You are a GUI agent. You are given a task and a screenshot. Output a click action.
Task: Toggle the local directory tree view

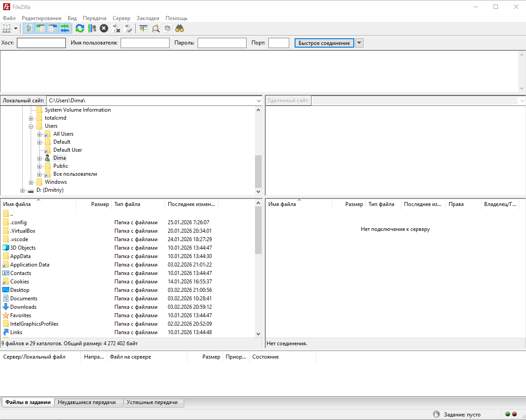40,28
